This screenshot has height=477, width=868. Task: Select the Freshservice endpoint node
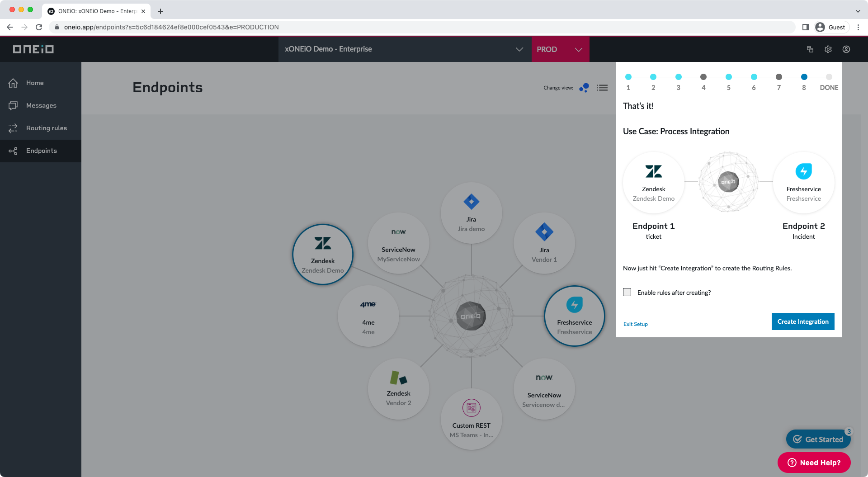coord(574,316)
